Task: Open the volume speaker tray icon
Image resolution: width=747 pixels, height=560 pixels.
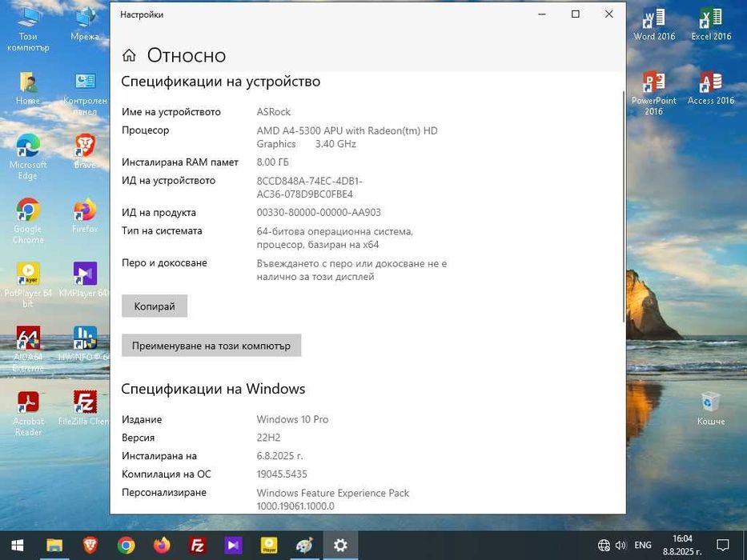Action: point(620,546)
